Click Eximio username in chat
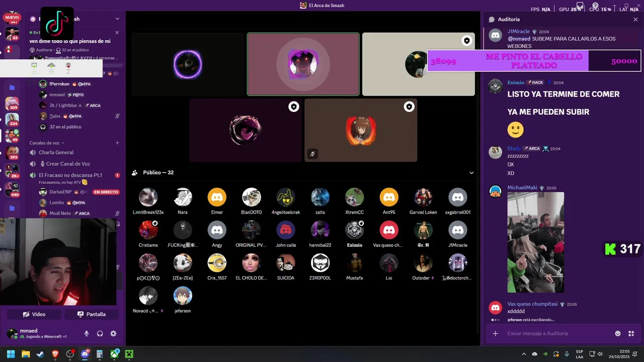Screen dimensions: 644x362 pyautogui.click(x=516, y=82)
